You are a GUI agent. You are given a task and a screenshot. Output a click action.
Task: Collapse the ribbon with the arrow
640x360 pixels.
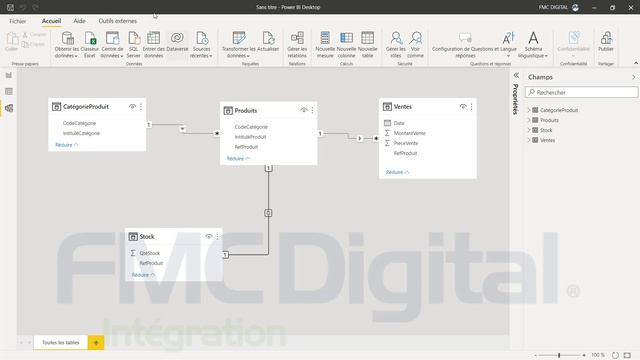point(636,63)
